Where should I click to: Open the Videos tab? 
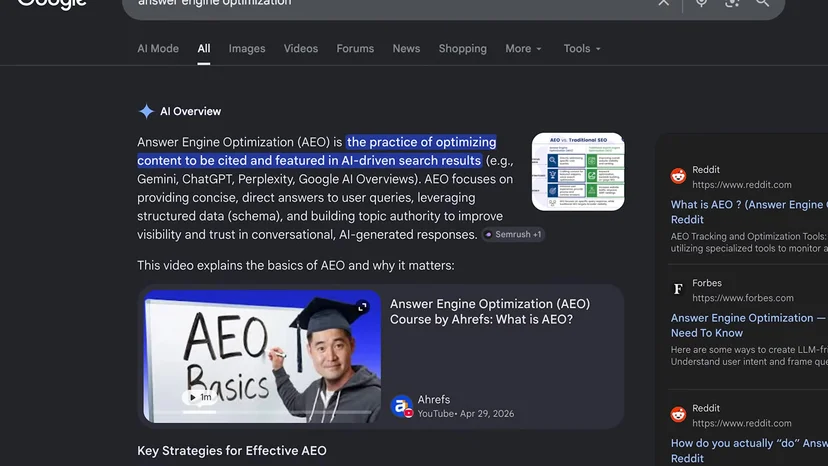pyautogui.click(x=300, y=49)
